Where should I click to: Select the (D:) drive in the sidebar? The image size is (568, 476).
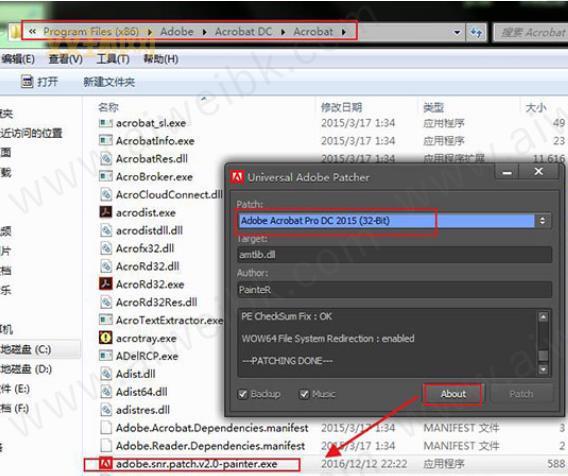(x=26, y=369)
